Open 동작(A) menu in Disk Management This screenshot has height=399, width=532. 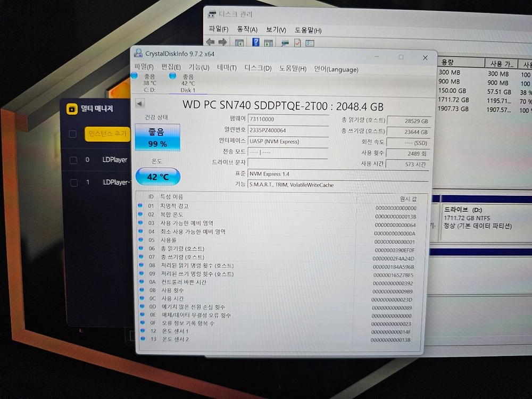click(x=247, y=29)
